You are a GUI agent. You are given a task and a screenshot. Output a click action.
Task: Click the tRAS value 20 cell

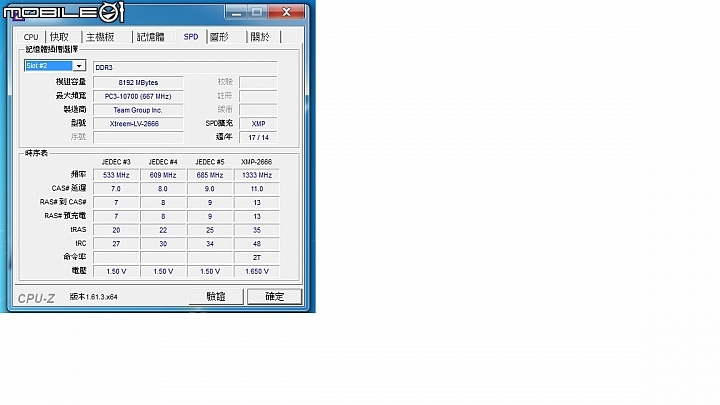point(116,231)
